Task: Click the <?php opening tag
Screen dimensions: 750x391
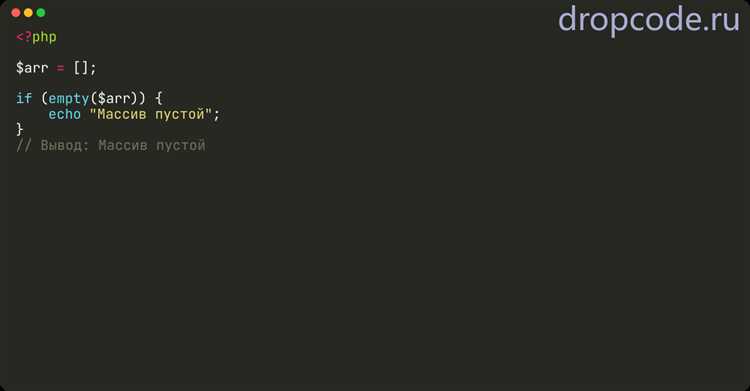Action: coord(36,37)
